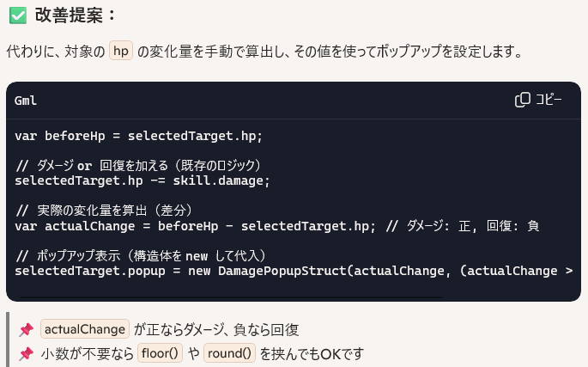588x367 pixels.
Task: Click the pushpin emoji next to actualChange
Action: [27, 329]
